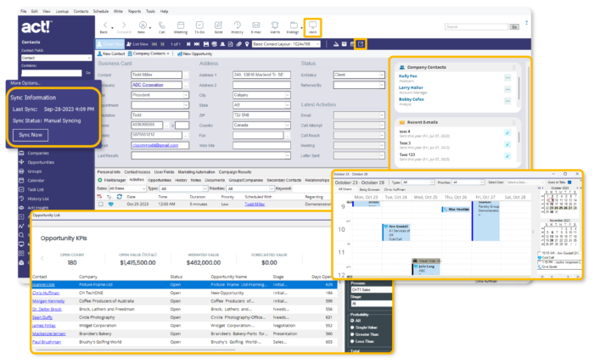Open the Activities Types filter dropdown
594x364 pixels.
pyautogui.click(x=184, y=188)
